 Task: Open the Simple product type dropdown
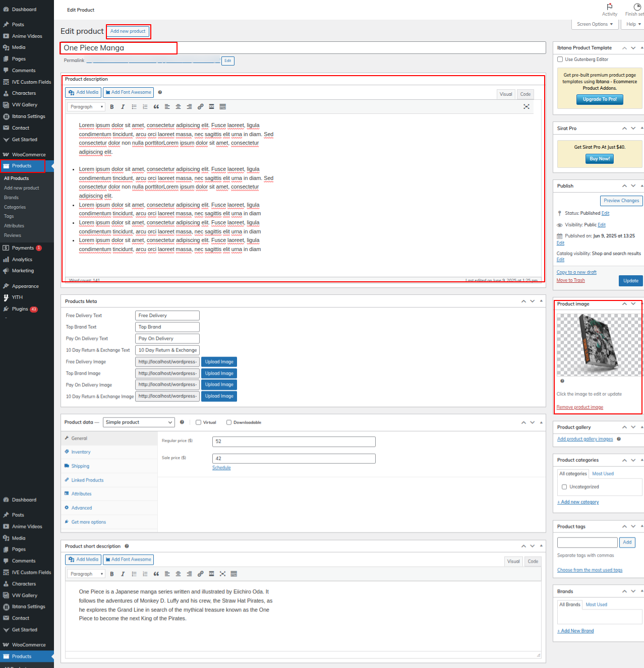coord(139,422)
